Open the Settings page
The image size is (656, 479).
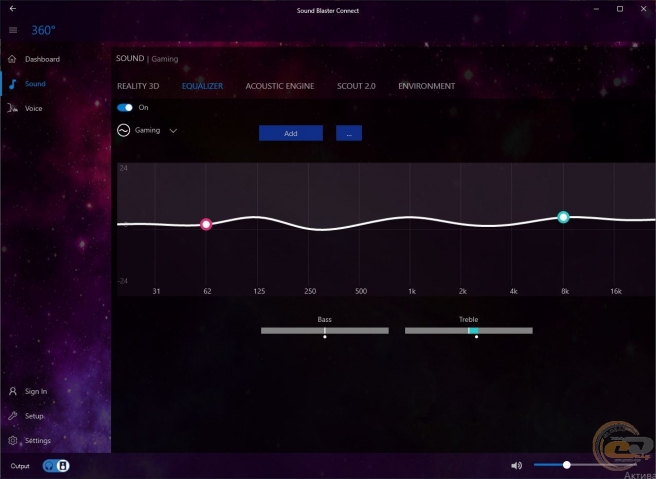click(38, 441)
